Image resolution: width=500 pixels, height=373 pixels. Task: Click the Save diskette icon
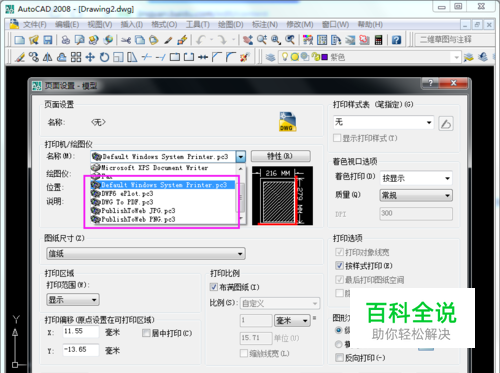click(48, 40)
